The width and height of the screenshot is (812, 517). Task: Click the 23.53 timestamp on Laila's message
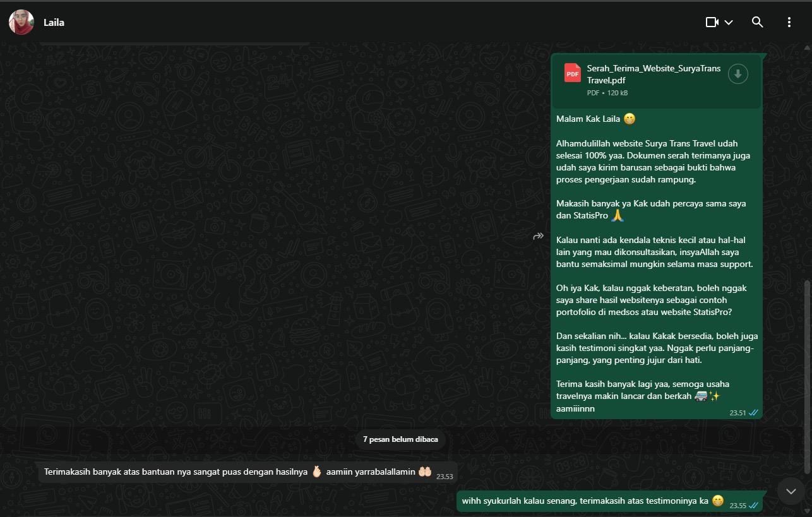(x=445, y=477)
